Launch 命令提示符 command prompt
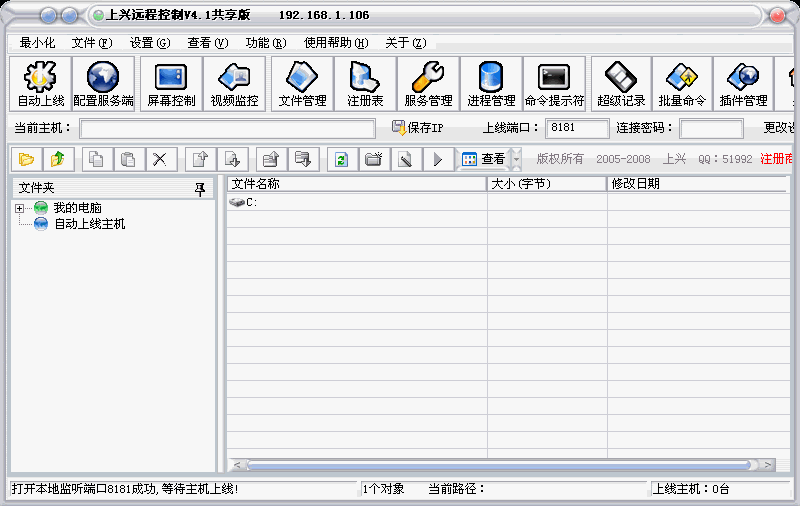This screenshot has height=506, width=800. pos(554,84)
